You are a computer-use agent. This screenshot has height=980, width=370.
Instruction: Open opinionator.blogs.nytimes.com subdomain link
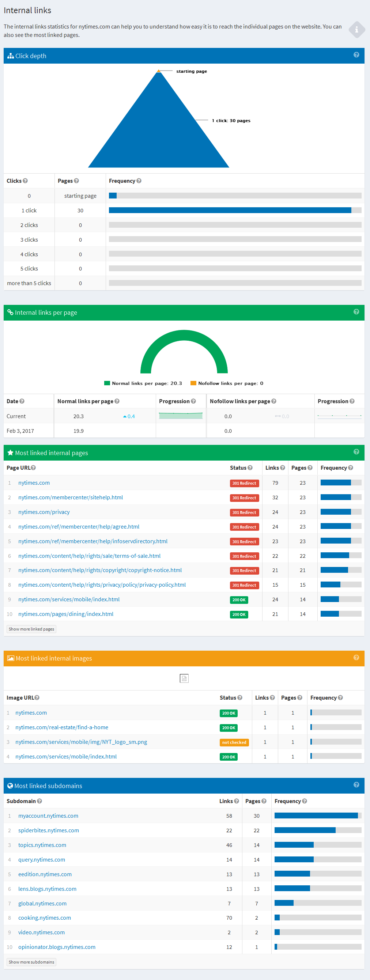tap(57, 947)
